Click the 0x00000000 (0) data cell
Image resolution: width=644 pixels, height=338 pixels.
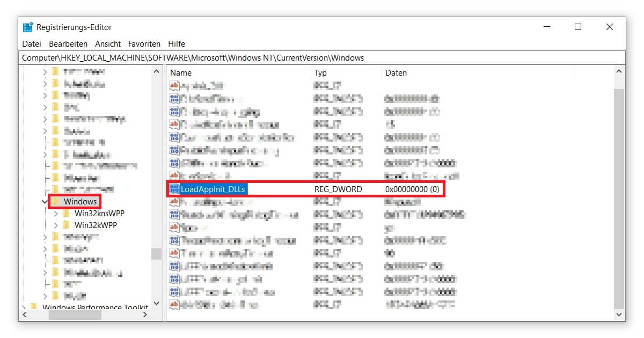pyautogui.click(x=412, y=189)
